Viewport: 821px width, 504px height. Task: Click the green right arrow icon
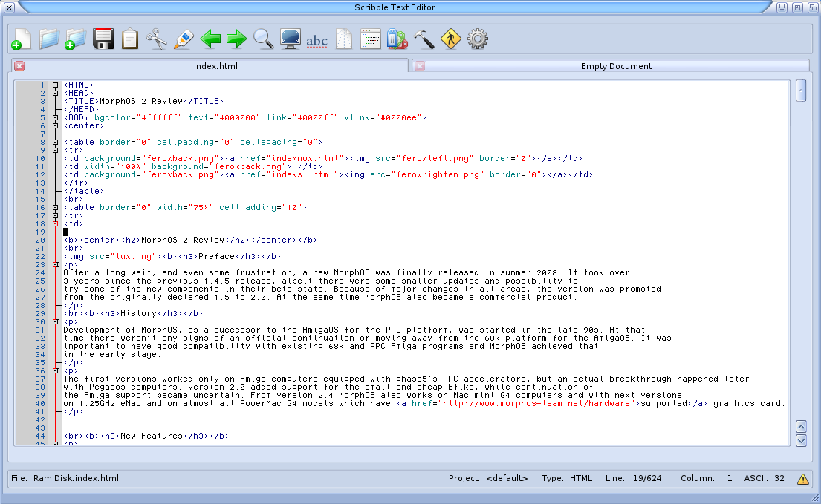(237, 39)
